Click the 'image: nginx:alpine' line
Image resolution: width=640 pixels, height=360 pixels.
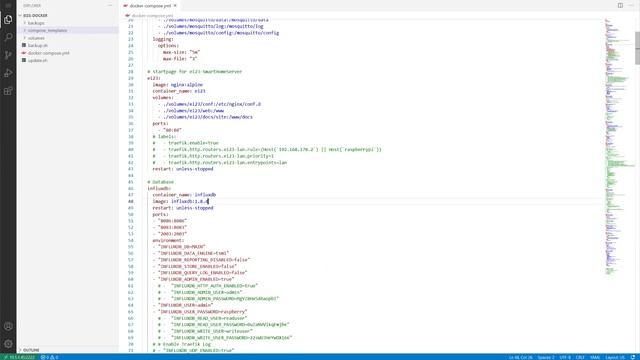178,84
